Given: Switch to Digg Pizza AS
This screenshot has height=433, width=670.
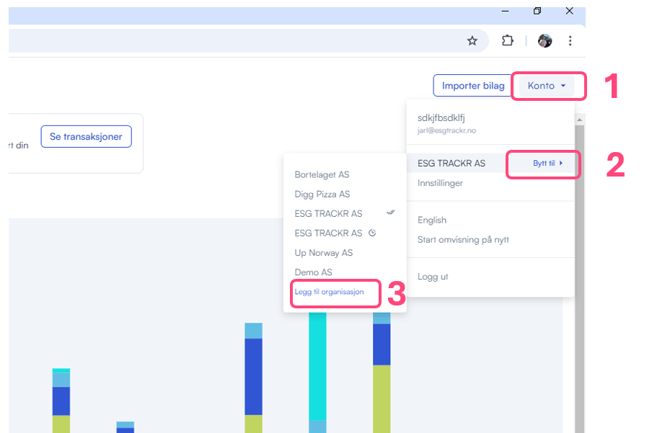Looking at the screenshot, I should (x=322, y=194).
